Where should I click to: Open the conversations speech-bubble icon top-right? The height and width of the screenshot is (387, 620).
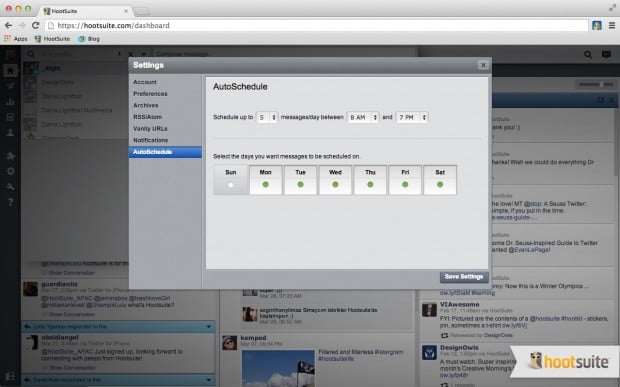[606, 55]
